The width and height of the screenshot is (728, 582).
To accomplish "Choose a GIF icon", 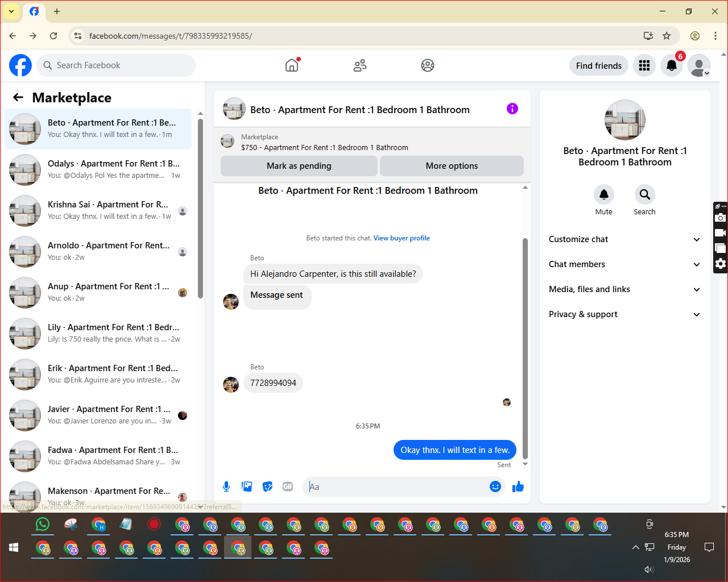I will click(x=288, y=487).
